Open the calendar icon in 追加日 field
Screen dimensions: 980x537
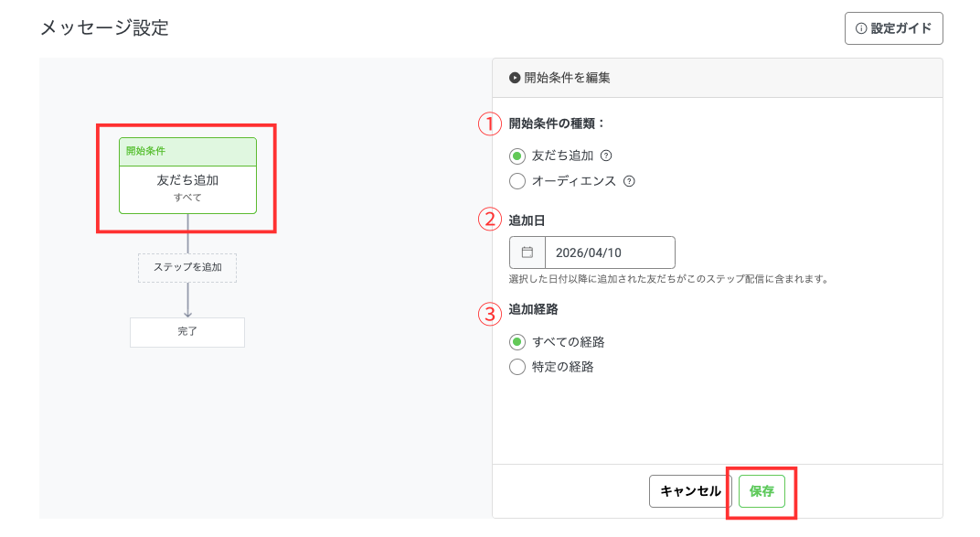tap(527, 252)
